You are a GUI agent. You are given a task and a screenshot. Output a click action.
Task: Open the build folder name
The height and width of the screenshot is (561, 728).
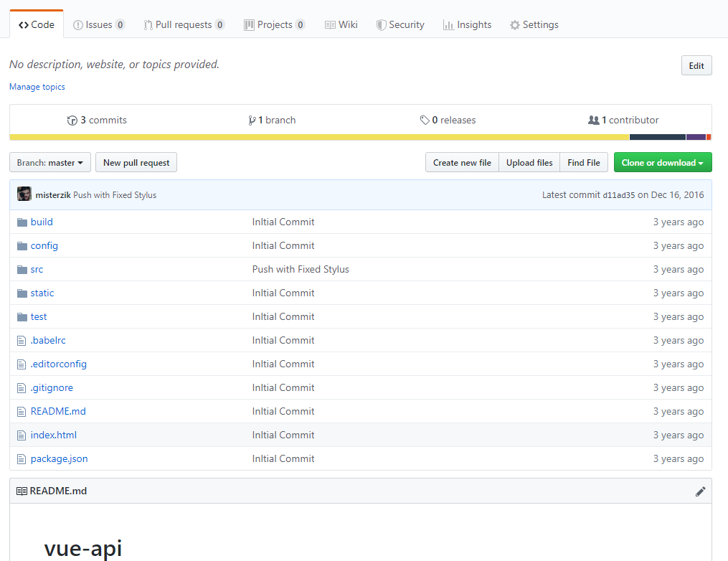pos(42,222)
